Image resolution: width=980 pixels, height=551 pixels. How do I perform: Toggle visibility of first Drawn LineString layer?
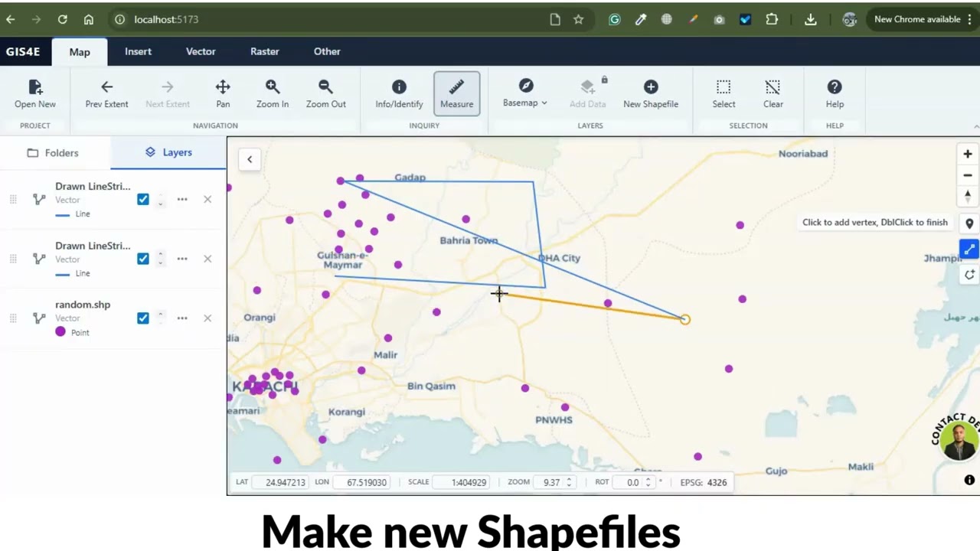point(143,199)
